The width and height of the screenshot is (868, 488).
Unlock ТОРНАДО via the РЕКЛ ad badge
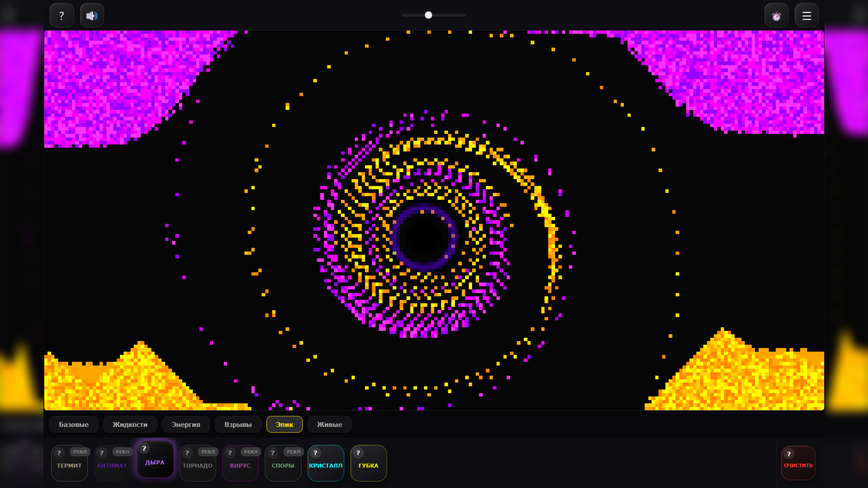click(x=208, y=451)
